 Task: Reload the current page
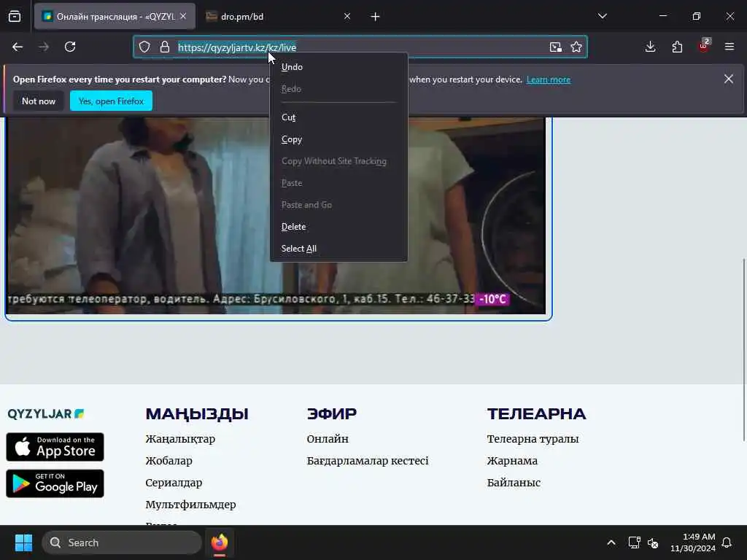coord(70,47)
